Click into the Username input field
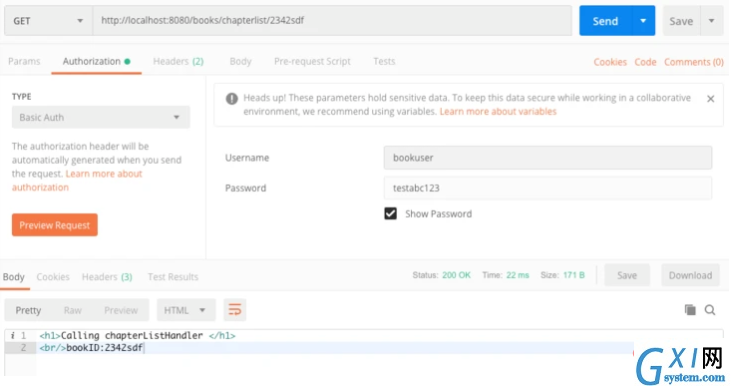Viewport: 732px width, 386px height. click(x=548, y=158)
